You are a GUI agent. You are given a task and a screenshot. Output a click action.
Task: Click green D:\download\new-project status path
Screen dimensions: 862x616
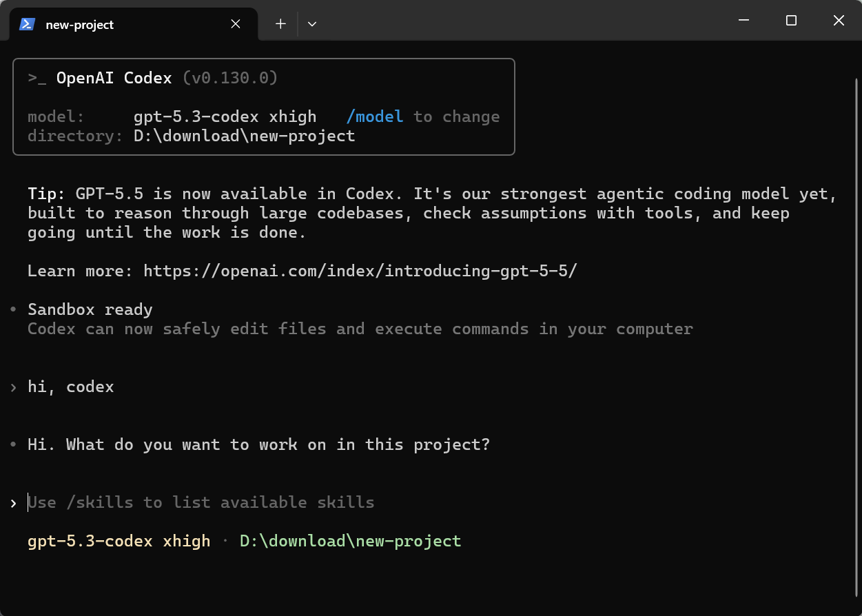click(351, 541)
